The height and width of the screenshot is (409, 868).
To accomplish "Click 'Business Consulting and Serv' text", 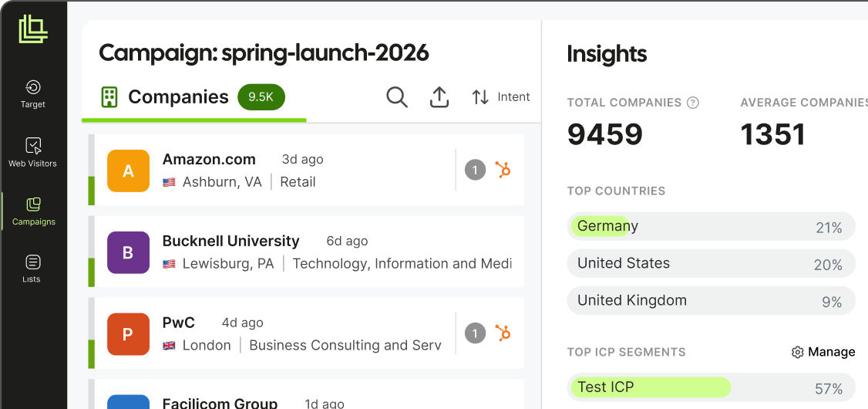I will coord(345,345).
